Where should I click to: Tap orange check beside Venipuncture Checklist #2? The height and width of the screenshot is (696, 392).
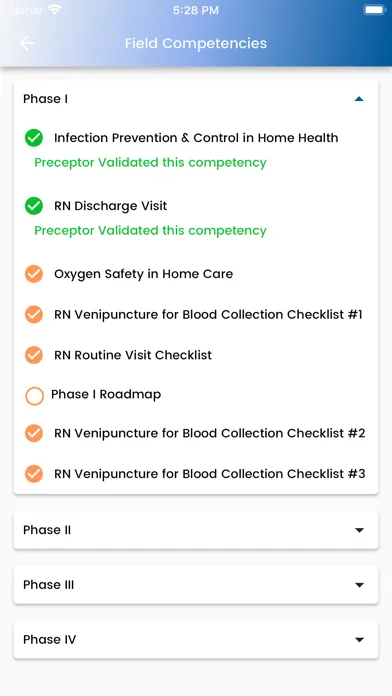click(x=34, y=433)
